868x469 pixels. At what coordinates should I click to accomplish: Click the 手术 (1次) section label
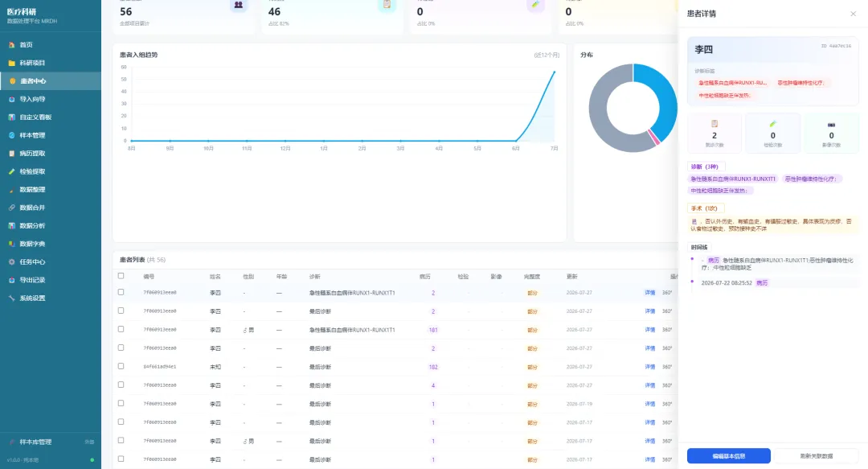pyautogui.click(x=704, y=208)
